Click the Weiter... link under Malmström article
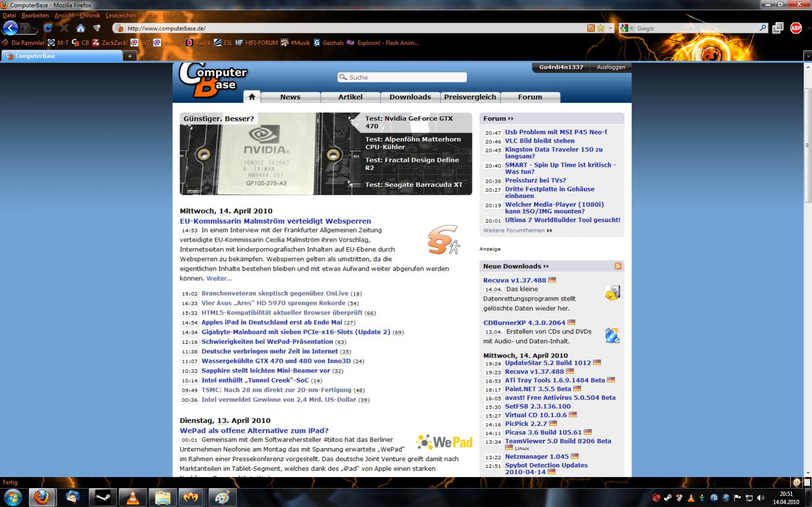Viewport: 812px width, 507px height. tap(219, 278)
